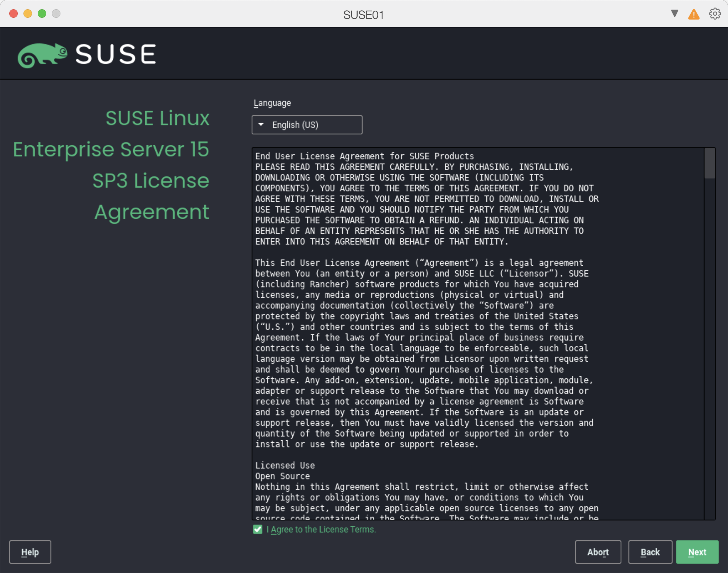
Task: Click 'End User License Agreement for SUSE Products'
Action: pos(364,156)
